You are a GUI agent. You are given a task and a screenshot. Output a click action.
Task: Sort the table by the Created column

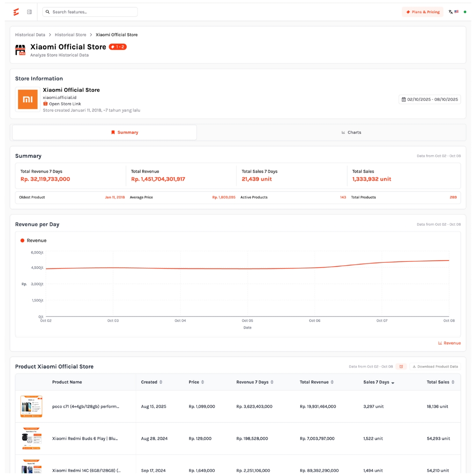(x=152, y=382)
